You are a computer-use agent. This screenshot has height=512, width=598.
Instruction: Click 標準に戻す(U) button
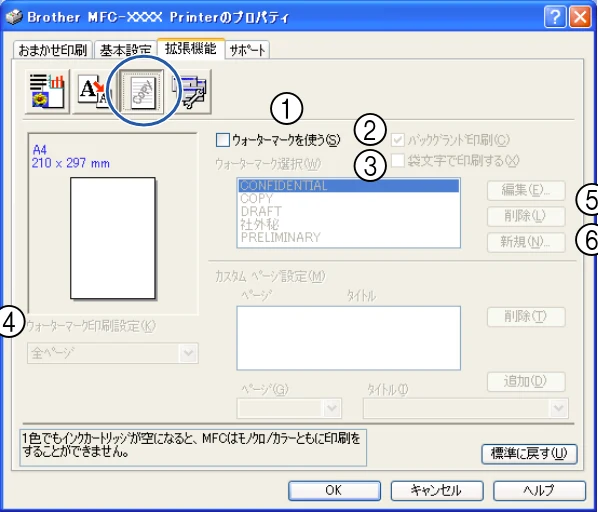click(529, 454)
